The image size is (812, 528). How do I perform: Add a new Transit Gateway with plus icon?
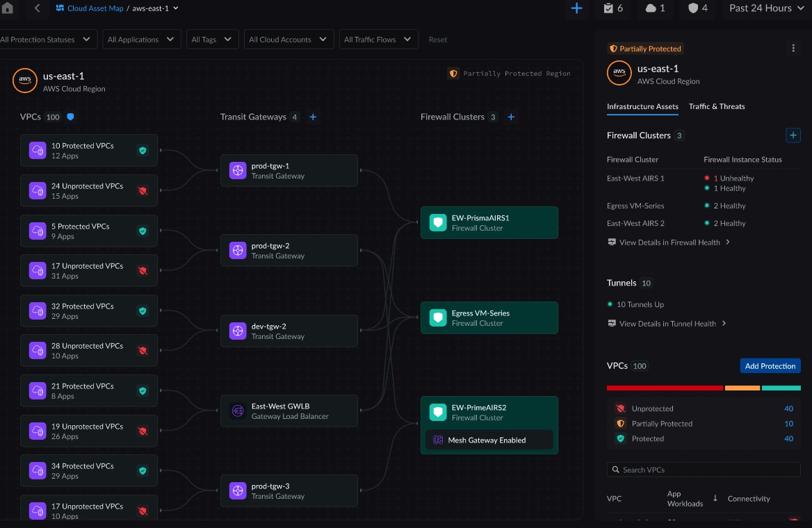coord(313,117)
